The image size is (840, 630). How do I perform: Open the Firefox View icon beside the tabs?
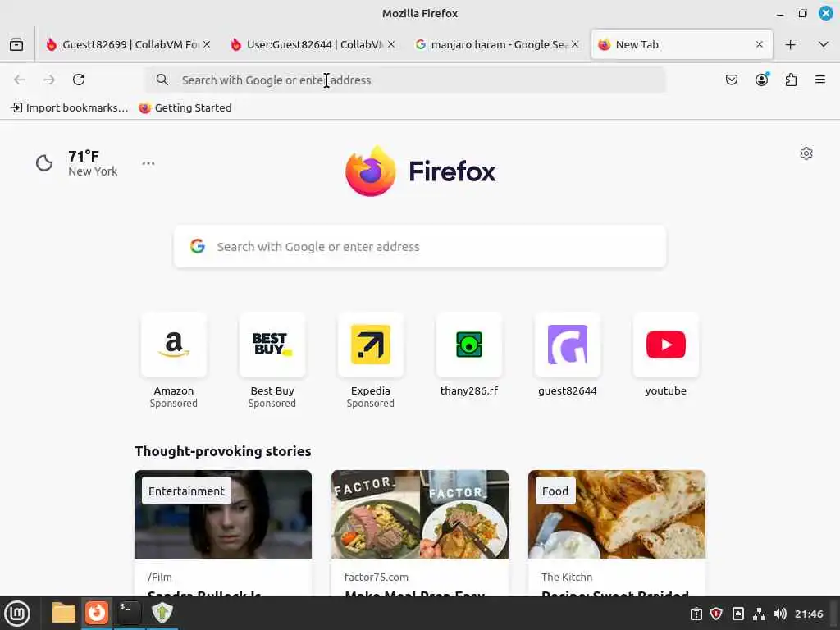point(16,44)
